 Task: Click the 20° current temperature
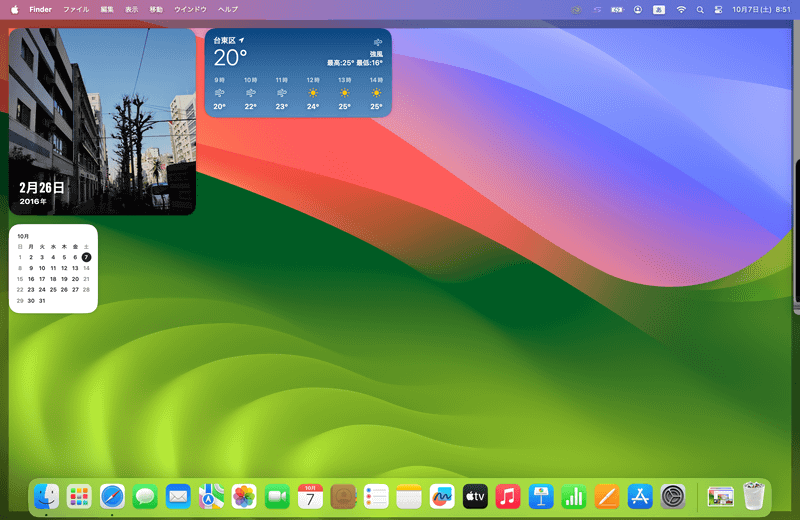(230, 58)
